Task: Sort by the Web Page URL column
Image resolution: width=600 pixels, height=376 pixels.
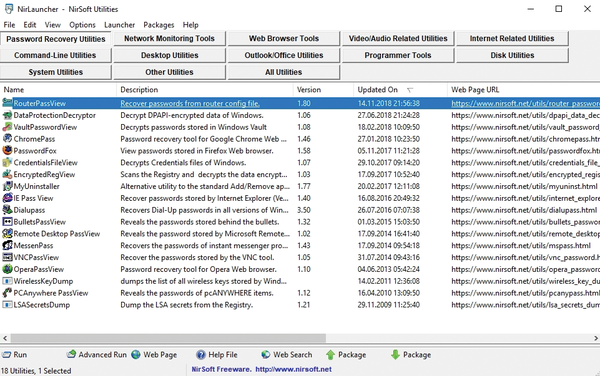Action: tap(523, 90)
